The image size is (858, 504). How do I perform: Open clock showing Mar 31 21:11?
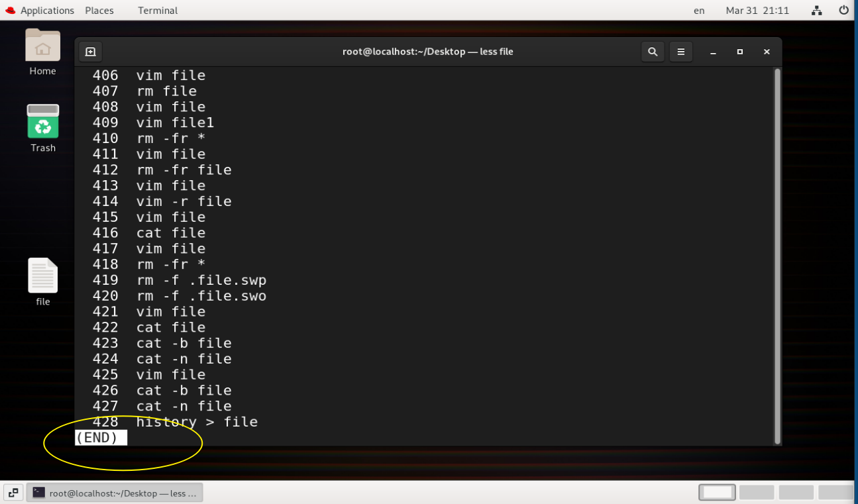pyautogui.click(x=757, y=10)
